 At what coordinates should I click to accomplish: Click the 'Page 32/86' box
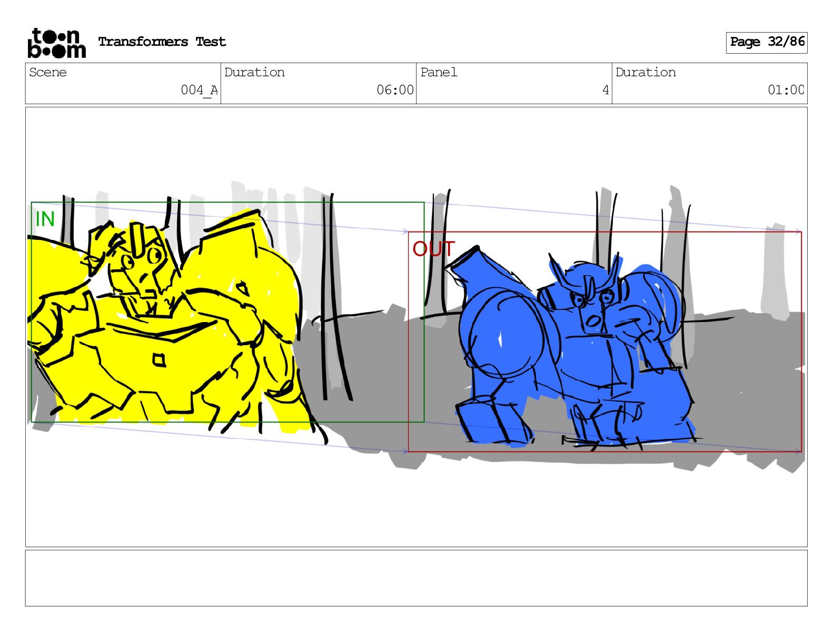[x=767, y=42]
